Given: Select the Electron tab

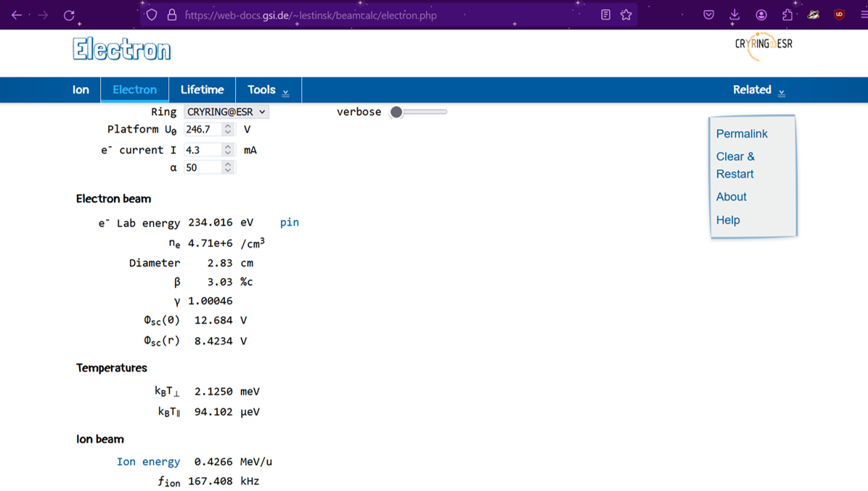Looking at the screenshot, I should pos(134,90).
